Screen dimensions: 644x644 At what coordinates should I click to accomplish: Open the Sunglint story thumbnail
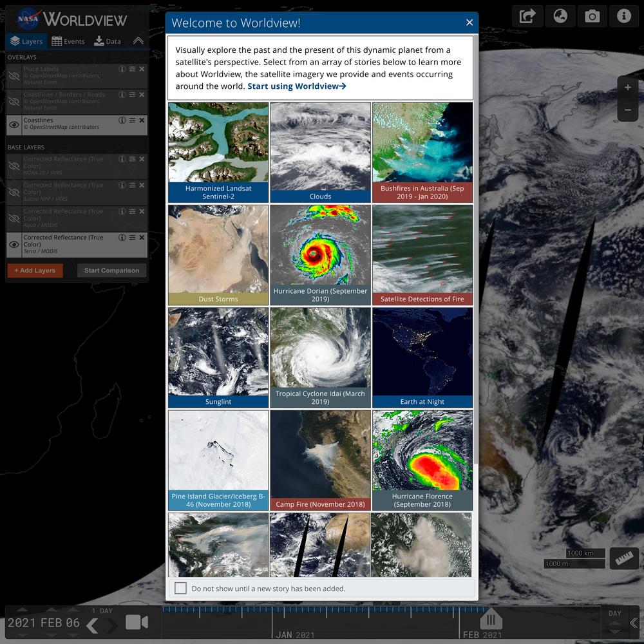coord(218,357)
